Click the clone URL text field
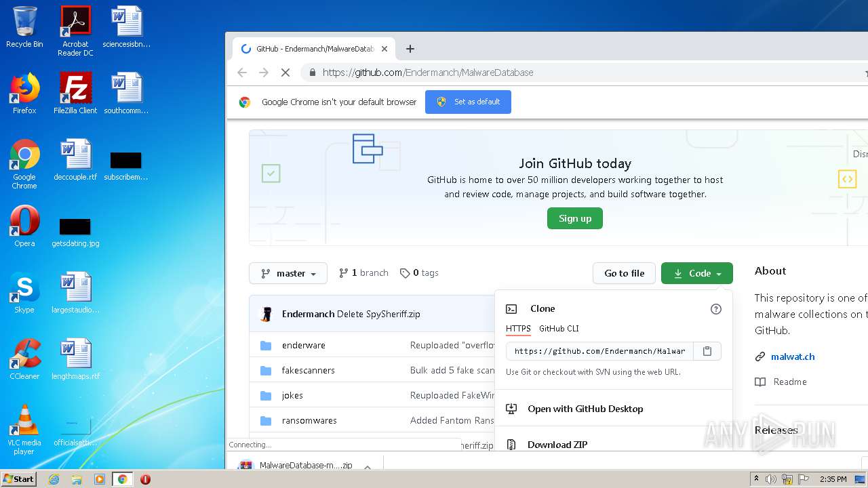Viewport: 868px width, 488px height. click(599, 351)
